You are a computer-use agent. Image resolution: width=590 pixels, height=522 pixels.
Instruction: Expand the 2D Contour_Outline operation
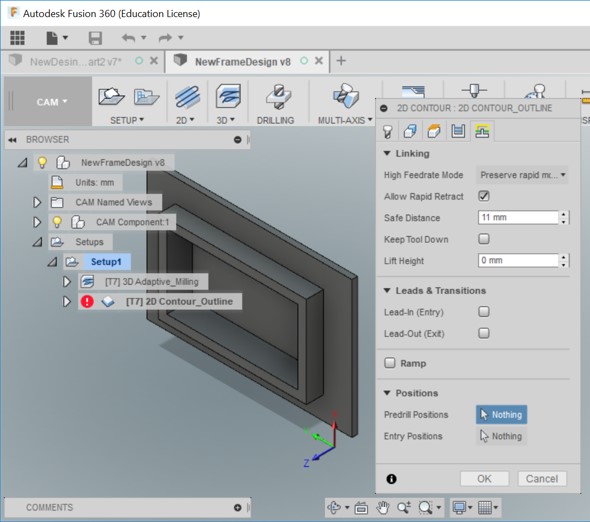[x=67, y=301]
